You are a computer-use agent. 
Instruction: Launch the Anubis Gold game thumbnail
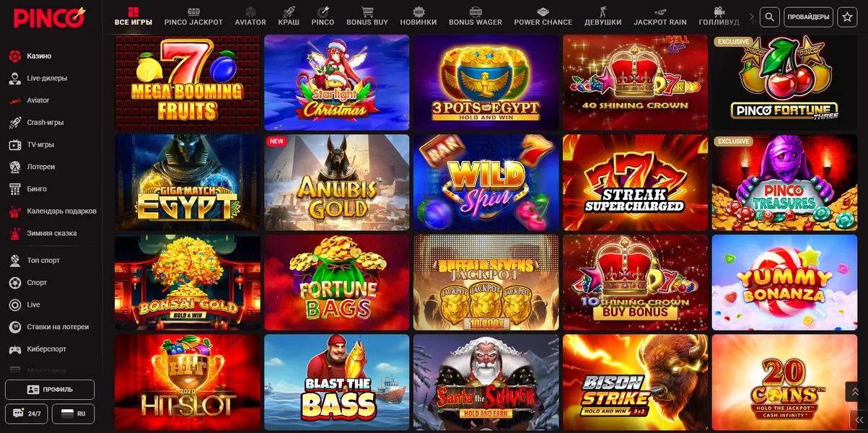337,182
